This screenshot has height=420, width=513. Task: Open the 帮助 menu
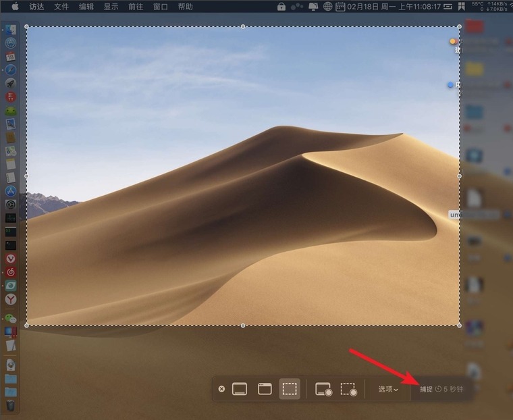(x=185, y=7)
